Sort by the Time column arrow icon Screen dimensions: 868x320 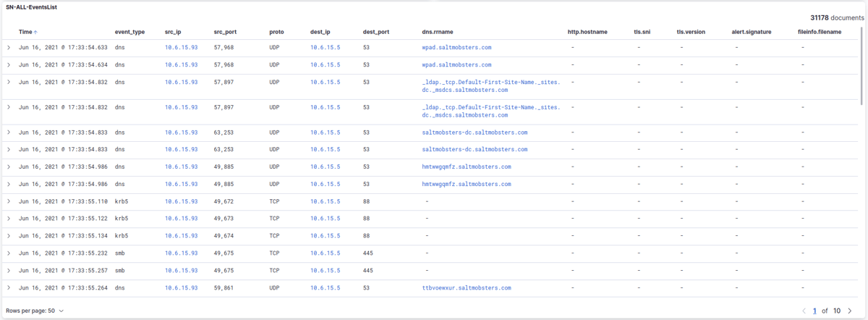(35, 32)
